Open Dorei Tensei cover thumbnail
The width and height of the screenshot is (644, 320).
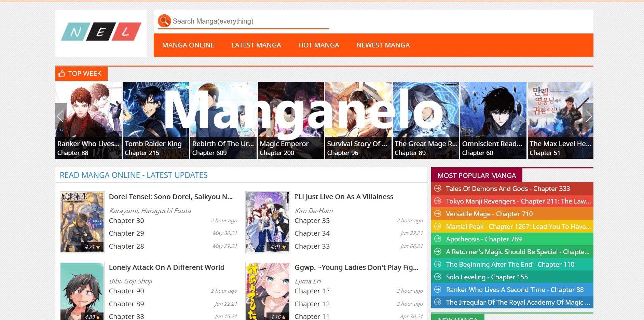coord(82,222)
